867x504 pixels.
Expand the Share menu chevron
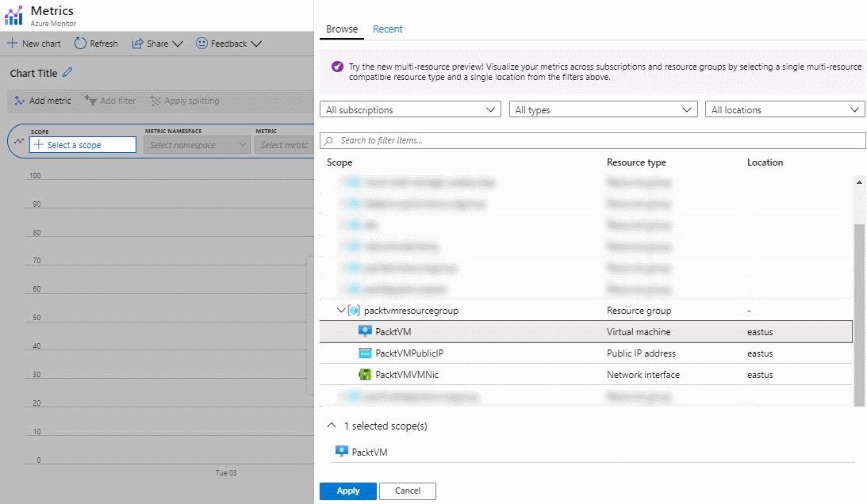(178, 44)
